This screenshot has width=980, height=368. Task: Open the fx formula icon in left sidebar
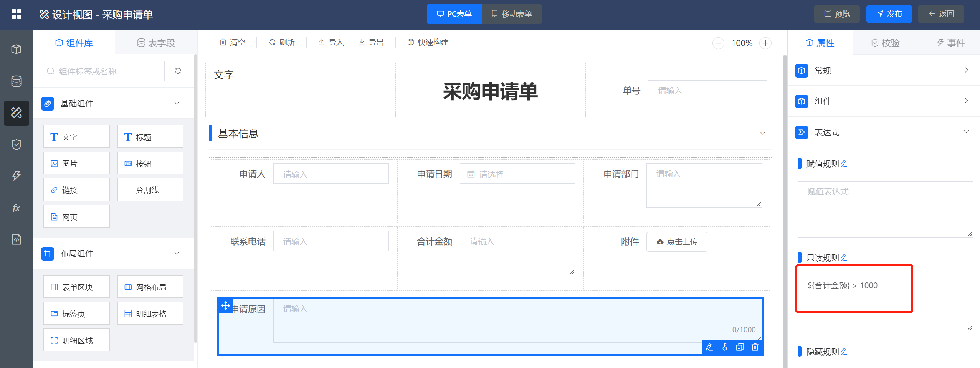16,208
